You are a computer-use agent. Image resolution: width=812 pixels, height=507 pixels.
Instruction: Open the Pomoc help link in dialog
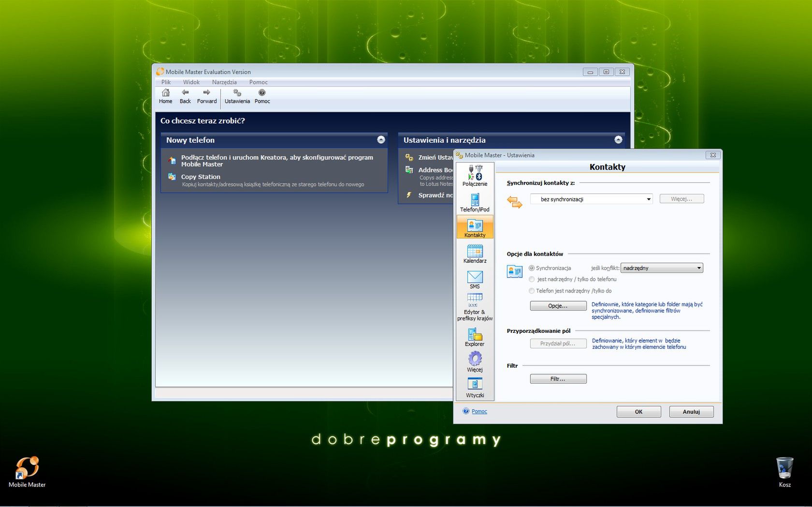(479, 411)
